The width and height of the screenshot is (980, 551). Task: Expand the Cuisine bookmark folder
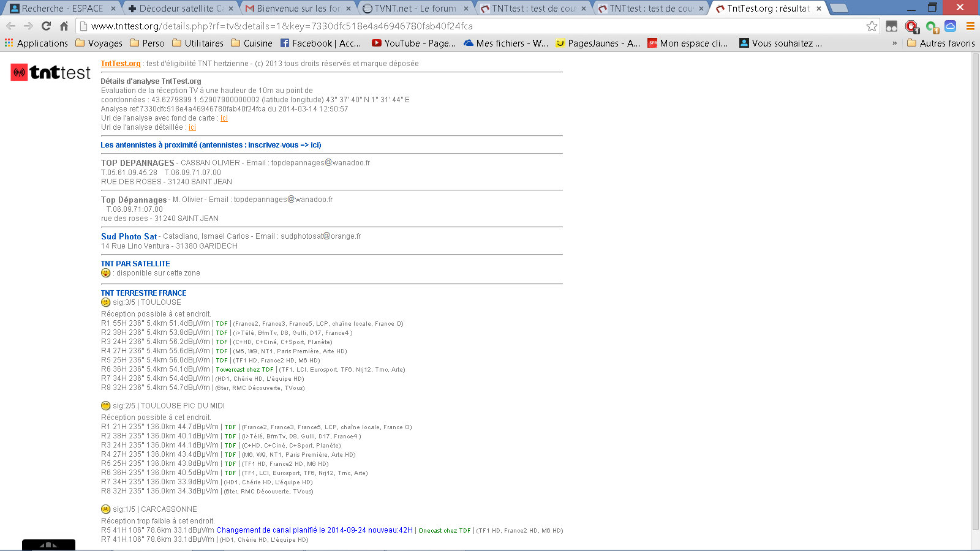click(252, 43)
